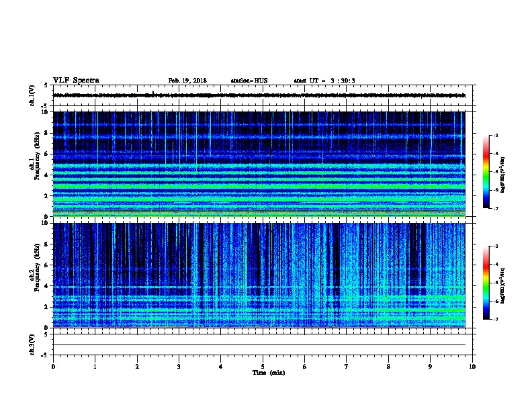
Task: Click the "8" kHz tick on ch.1 axis
Action: point(46,133)
